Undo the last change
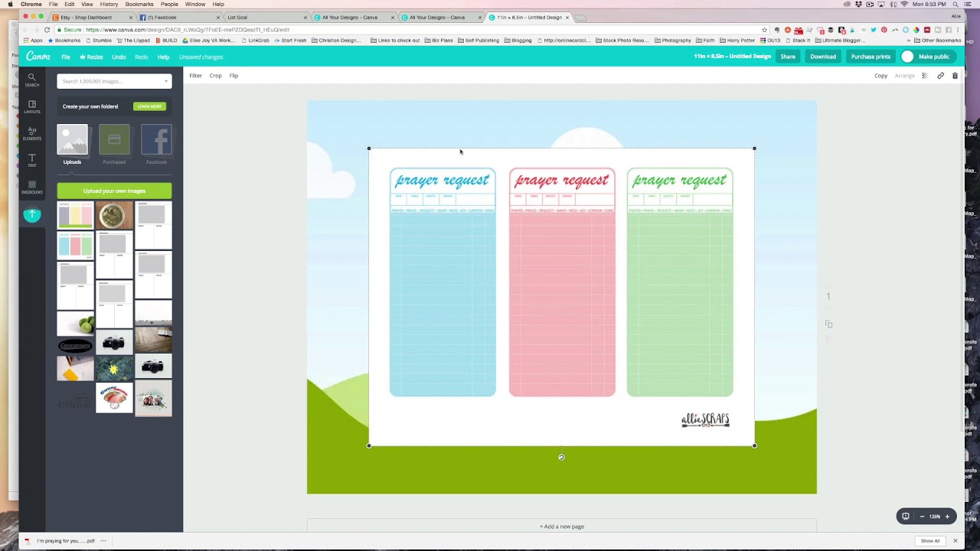Viewport: 980px width, 551px height. click(x=119, y=57)
